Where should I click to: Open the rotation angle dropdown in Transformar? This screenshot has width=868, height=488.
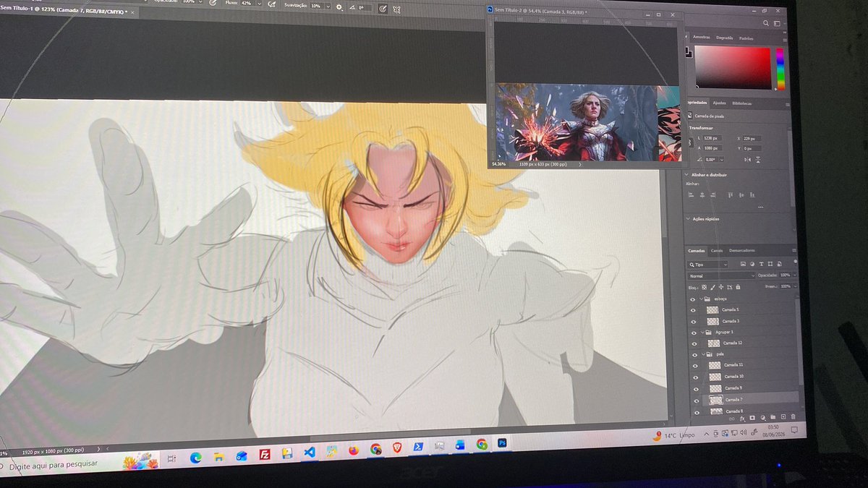pyautogui.click(x=722, y=160)
